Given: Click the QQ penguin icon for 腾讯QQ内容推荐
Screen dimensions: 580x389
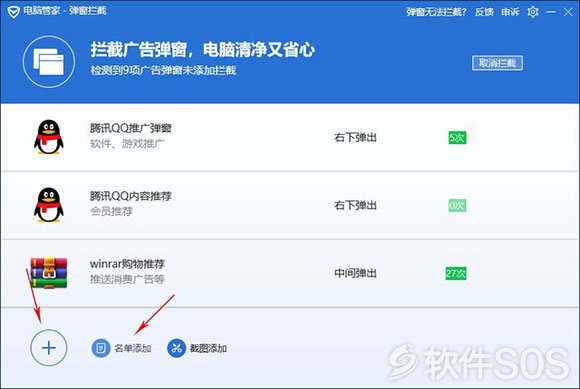Looking at the screenshot, I should click(49, 205).
